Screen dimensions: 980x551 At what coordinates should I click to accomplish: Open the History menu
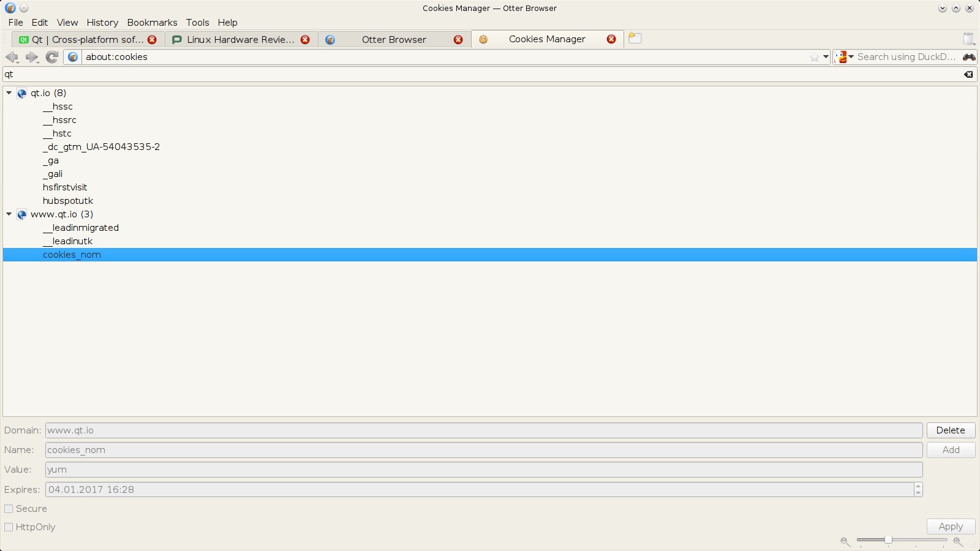tap(102, 23)
